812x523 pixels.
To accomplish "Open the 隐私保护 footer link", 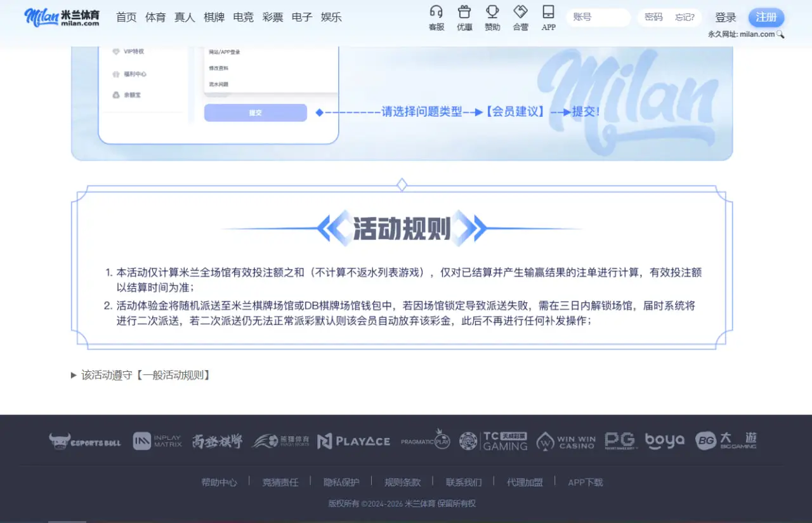I will (341, 482).
